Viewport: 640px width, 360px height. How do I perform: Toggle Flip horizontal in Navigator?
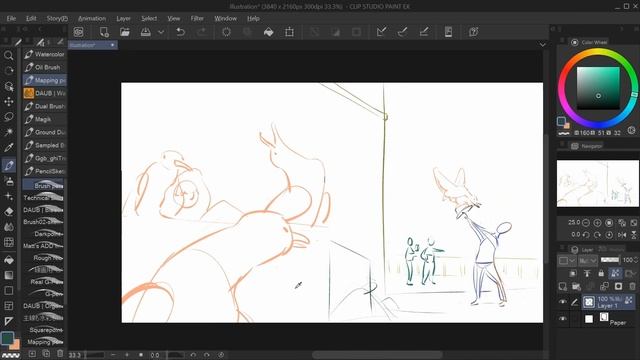[622, 235]
